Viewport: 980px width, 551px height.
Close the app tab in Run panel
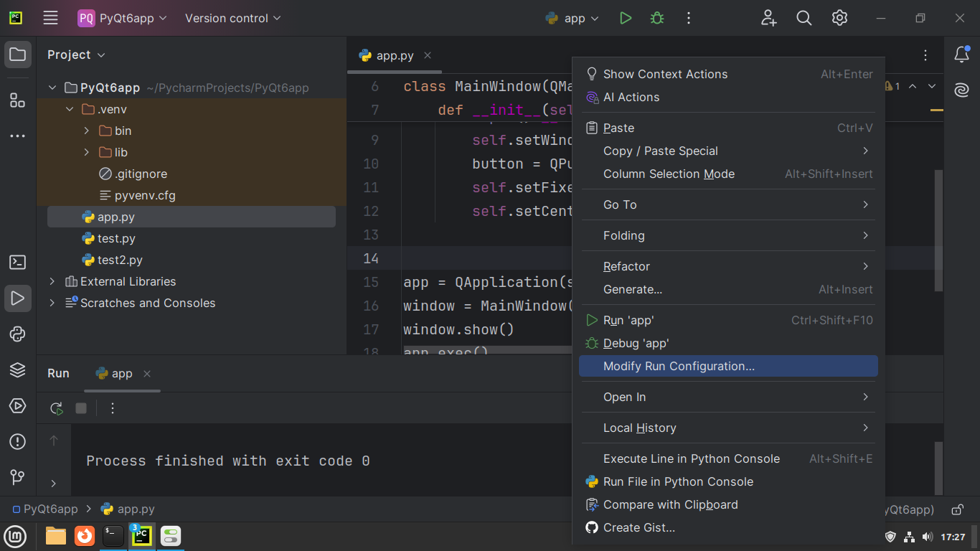[147, 373]
